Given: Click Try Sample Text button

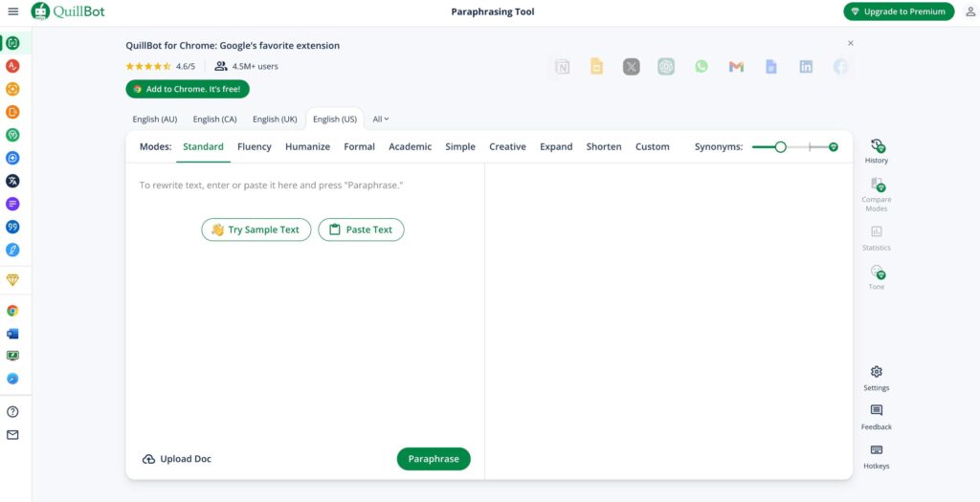Looking at the screenshot, I should click(256, 229).
